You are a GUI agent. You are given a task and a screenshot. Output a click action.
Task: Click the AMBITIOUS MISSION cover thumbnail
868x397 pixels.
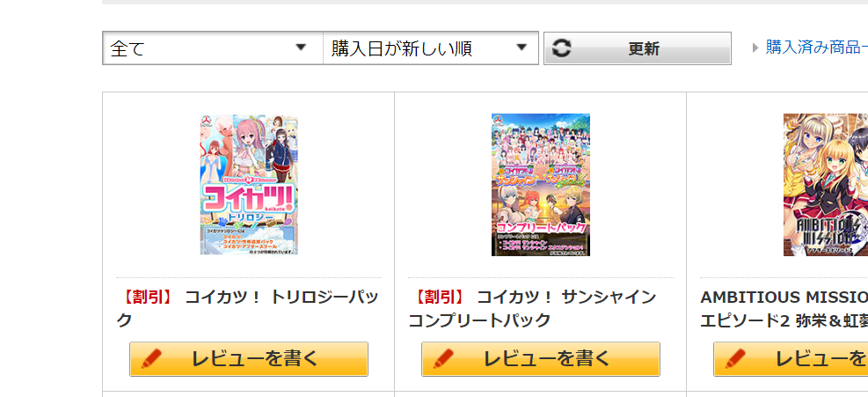[826, 185]
